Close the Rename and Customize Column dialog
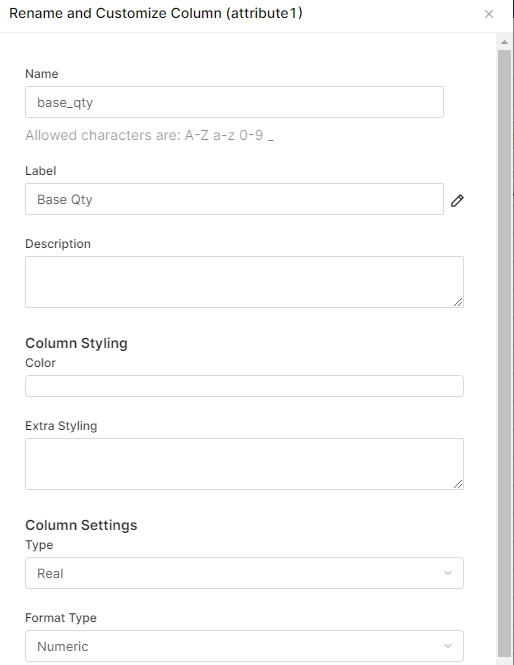This screenshot has height=665, width=514. click(x=489, y=14)
